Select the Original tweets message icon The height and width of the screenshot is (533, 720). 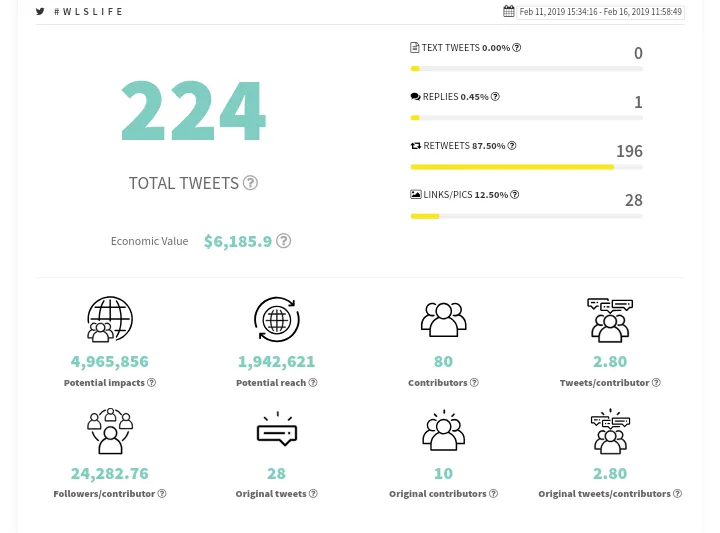[x=276, y=429]
